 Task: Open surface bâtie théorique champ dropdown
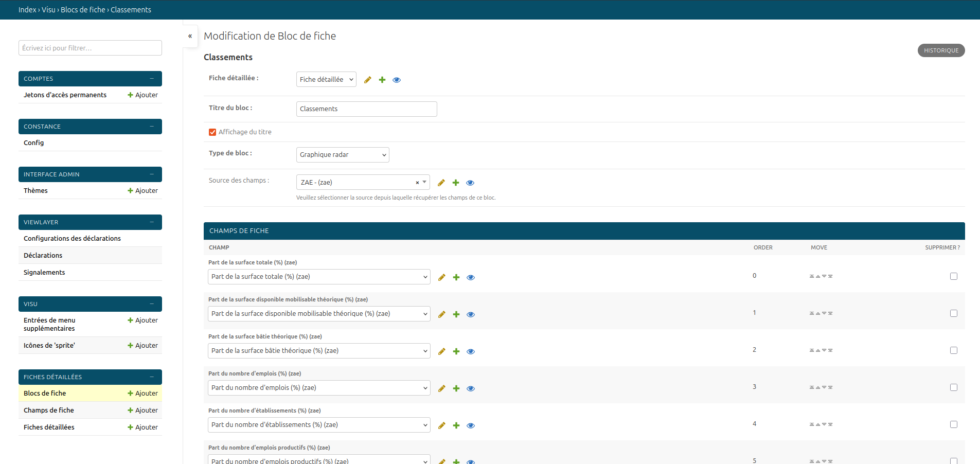click(319, 351)
